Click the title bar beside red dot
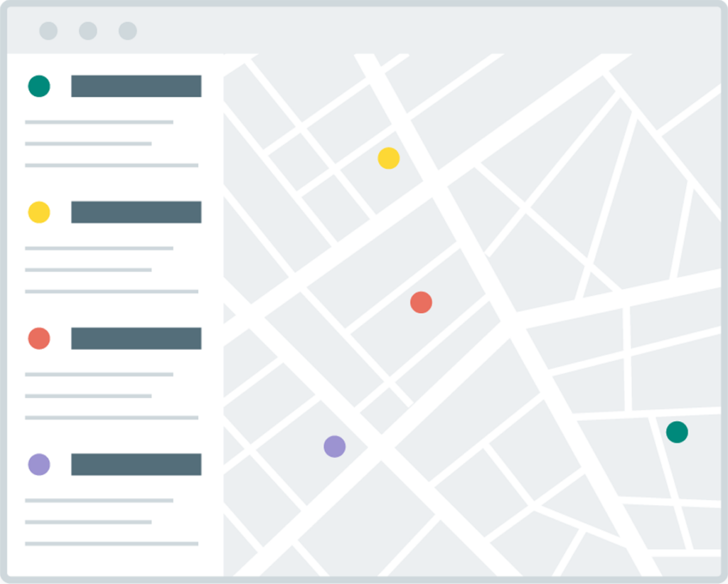The width and height of the screenshot is (728, 584). coord(136,339)
